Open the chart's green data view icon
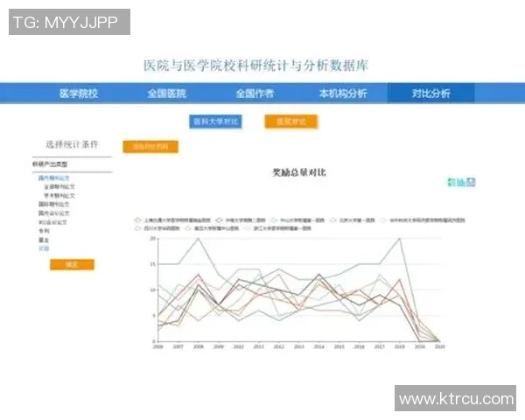This screenshot has width=525, height=420. tap(451, 182)
